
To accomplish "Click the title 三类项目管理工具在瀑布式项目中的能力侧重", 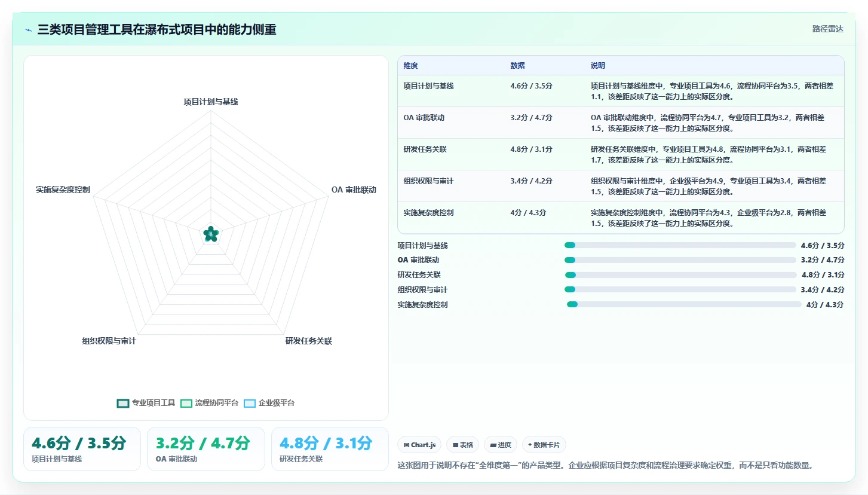I will 157,30.
